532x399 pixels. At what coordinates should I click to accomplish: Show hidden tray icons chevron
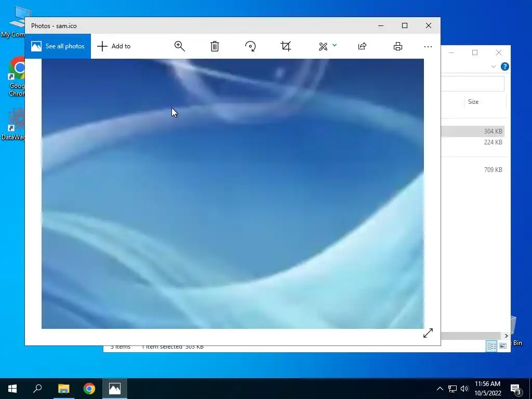[440, 389]
